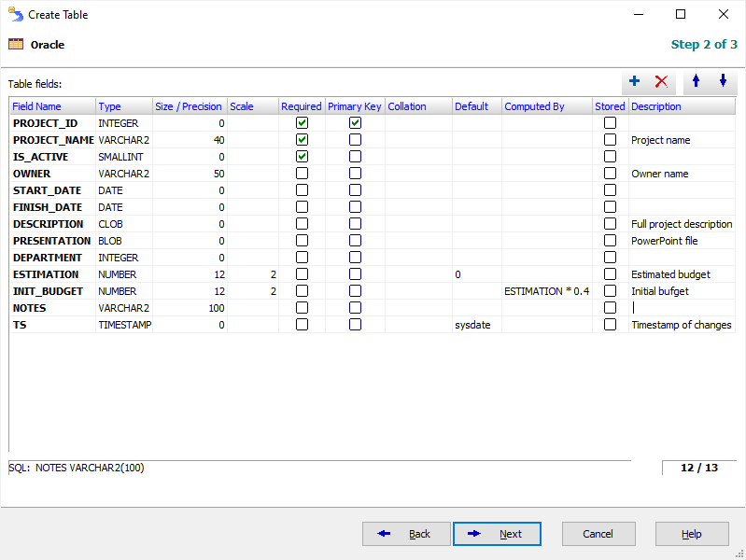Uncheck Primary Key for PROJECT_ID
Viewport: 746px width, 560px height.
tap(355, 123)
